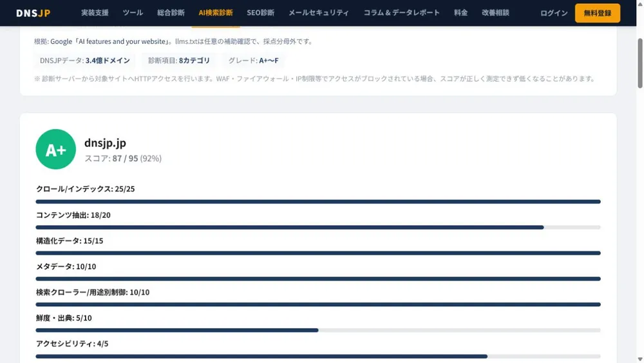
Task: Click the A+ grade badge
Action: tap(56, 149)
